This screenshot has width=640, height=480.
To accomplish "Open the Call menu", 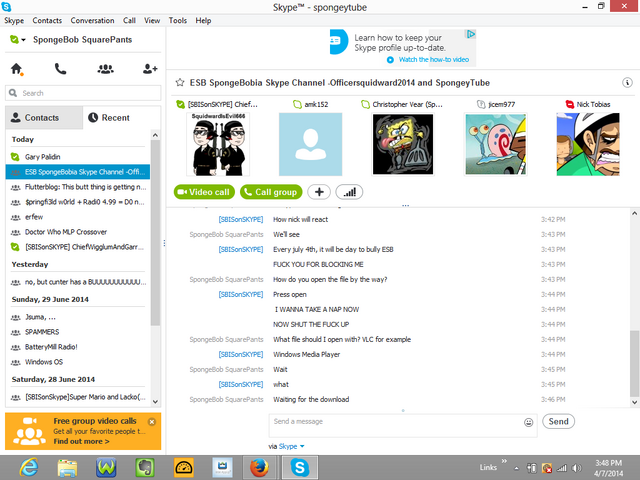I will 129,20.
